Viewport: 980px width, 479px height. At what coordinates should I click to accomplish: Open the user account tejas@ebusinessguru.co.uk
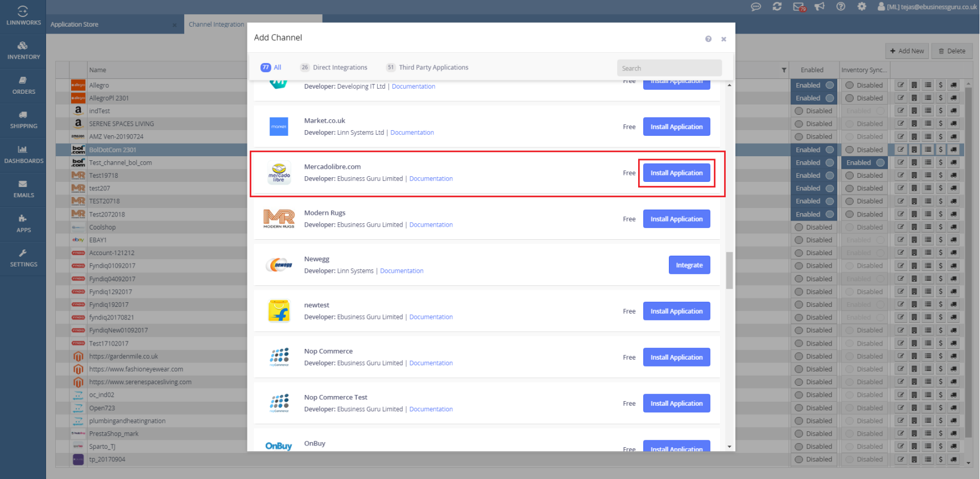click(927, 7)
